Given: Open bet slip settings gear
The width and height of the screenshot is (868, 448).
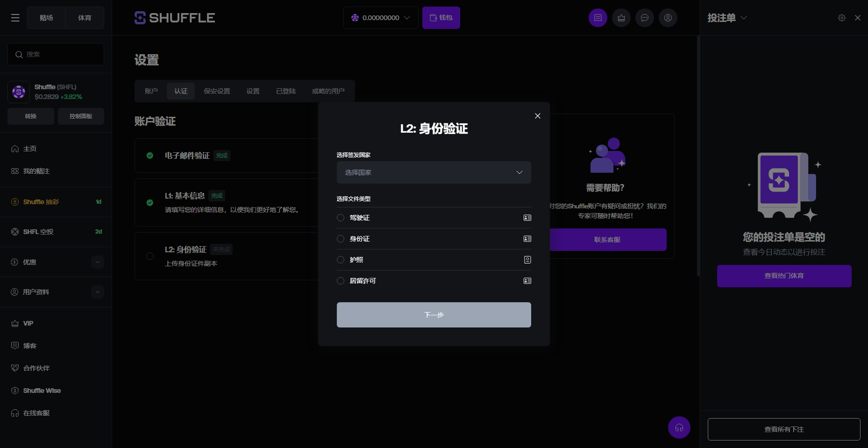Looking at the screenshot, I should [842, 18].
